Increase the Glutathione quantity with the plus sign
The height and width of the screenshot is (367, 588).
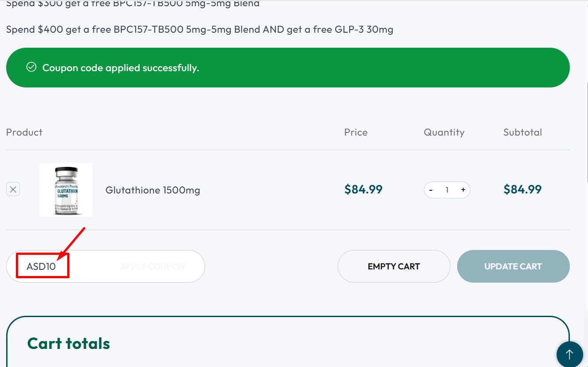(x=463, y=189)
